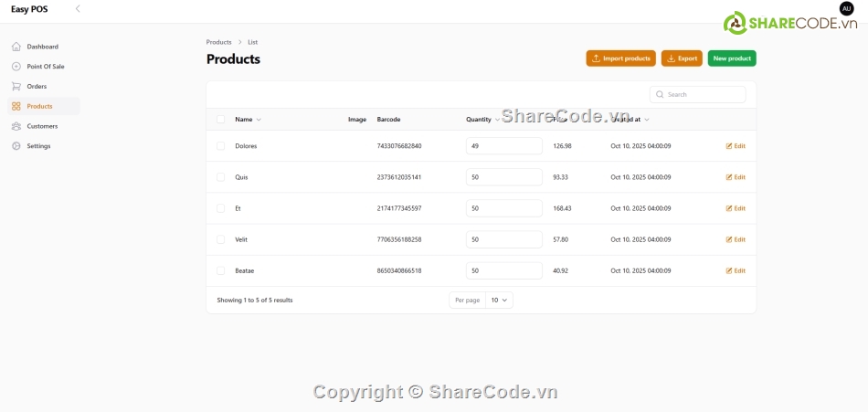Select the Beatae row checkbox
868x412 pixels.
tap(220, 270)
